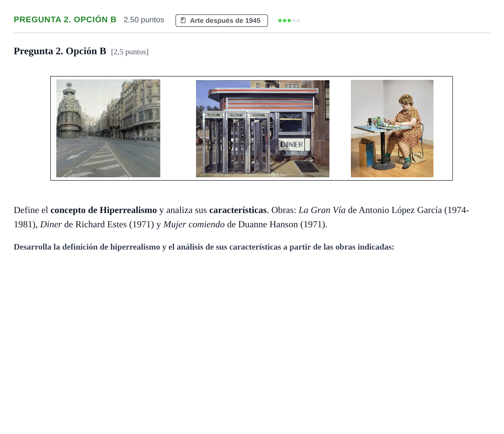This screenshot has height=434, width=504.
Task: Click bold word 'características' in the question
Action: [x=238, y=210]
